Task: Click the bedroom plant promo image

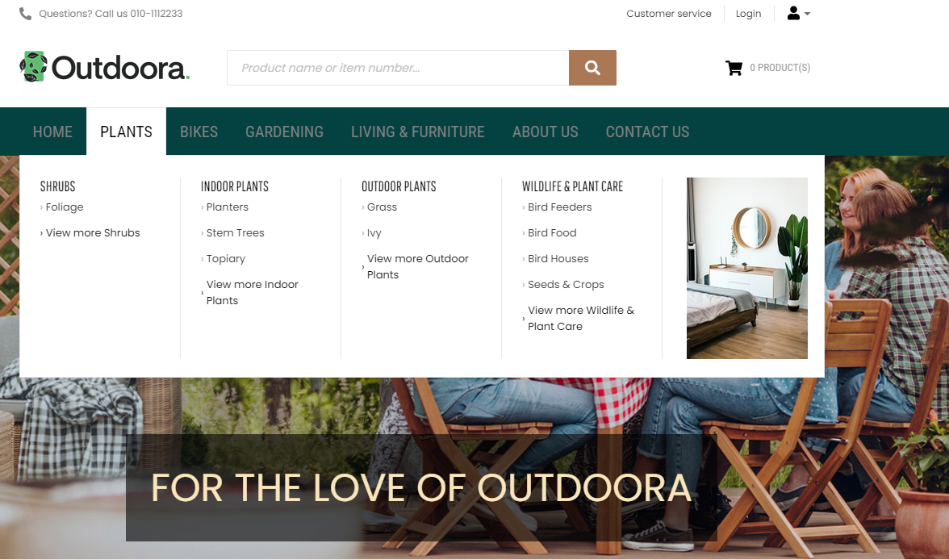Action: point(747,268)
